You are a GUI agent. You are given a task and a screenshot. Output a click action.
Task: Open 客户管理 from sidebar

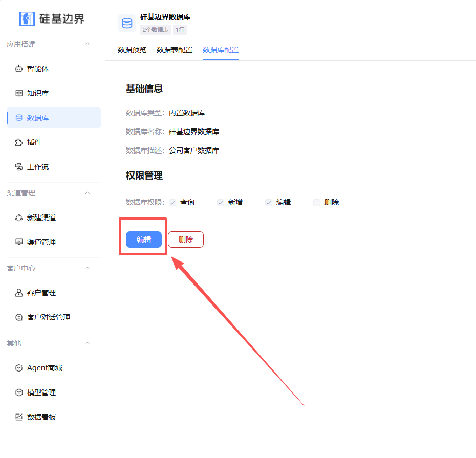point(54,293)
